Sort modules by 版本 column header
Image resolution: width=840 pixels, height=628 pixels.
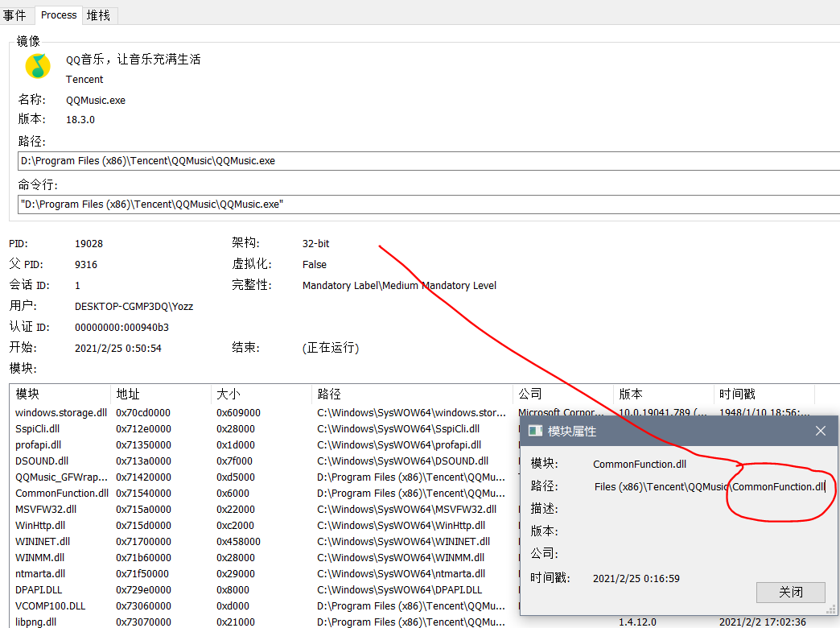pos(663,395)
